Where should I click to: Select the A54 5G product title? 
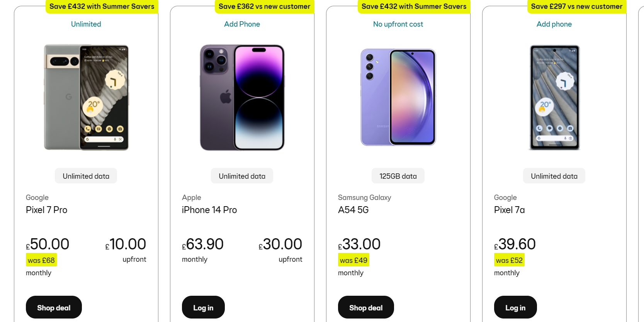click(x=353, y=210)
